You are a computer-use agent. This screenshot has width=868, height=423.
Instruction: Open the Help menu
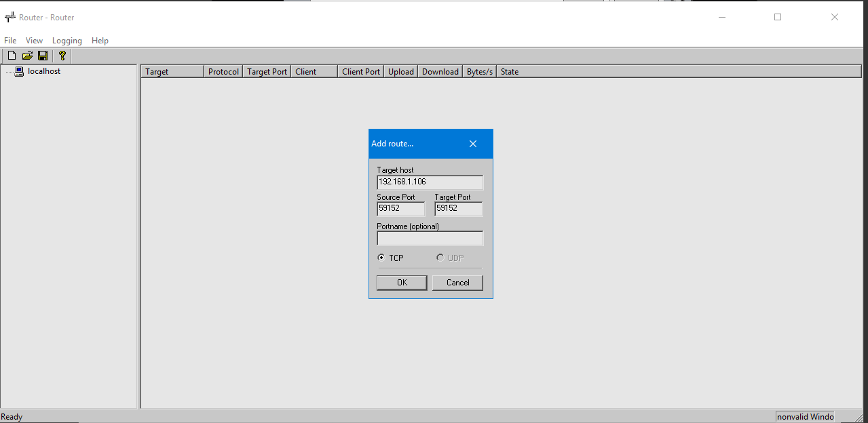click(100, 41)
